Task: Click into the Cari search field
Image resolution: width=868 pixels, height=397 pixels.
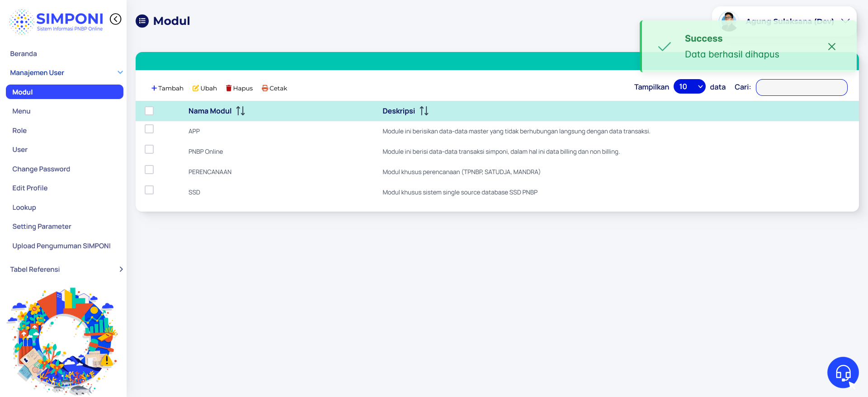Action: (x=802, y=87)
